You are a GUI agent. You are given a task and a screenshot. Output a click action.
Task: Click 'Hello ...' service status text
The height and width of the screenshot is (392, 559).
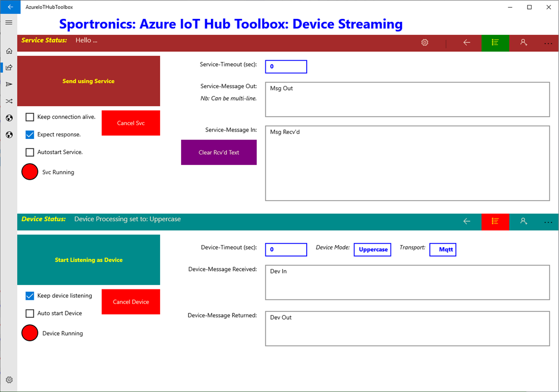pyautogui.click(x=86, y=40)
